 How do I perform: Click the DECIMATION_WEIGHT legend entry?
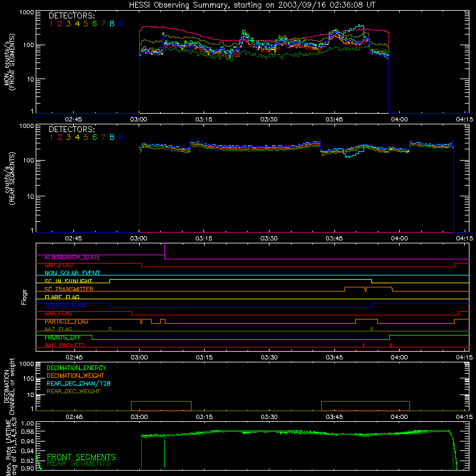tap(76, 376)
